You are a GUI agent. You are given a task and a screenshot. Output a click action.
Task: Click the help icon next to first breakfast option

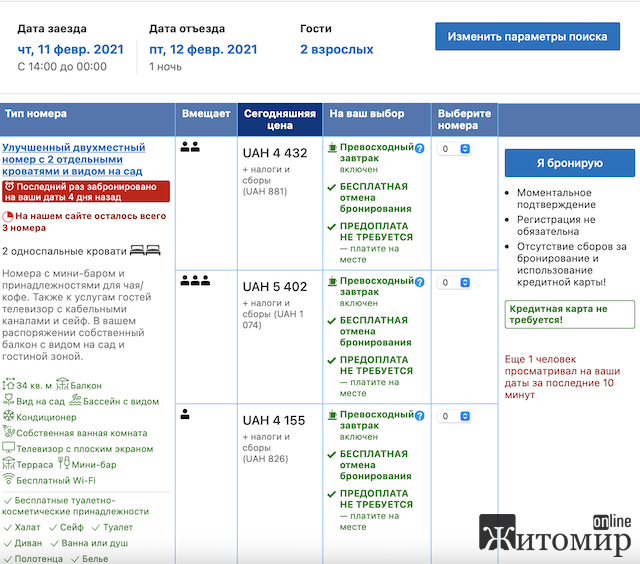[x=420, y=148]
